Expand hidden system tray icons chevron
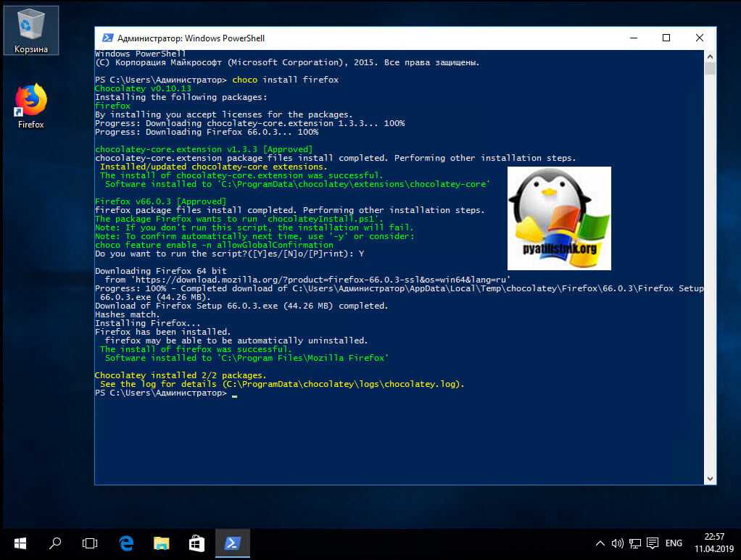 [x=600, y=543]
